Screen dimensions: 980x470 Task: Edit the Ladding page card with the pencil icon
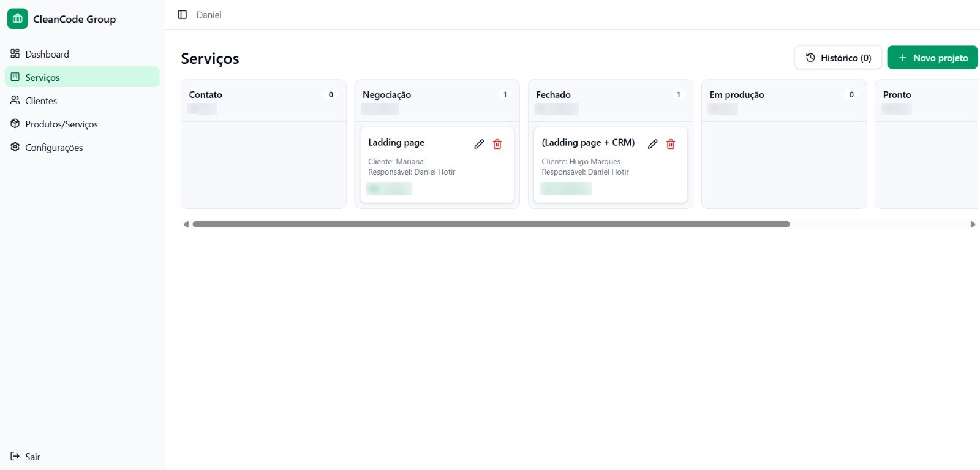pos(479,144)
